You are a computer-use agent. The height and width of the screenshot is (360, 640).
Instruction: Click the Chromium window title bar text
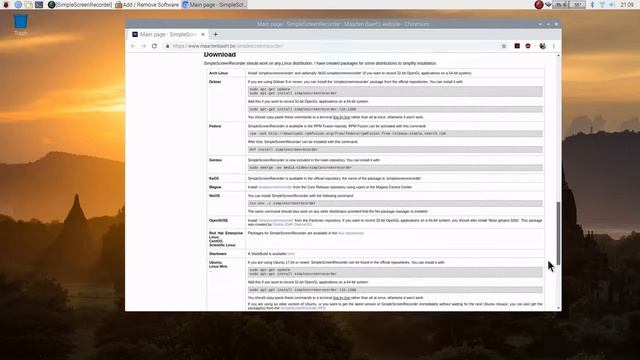tap(343, 24)
